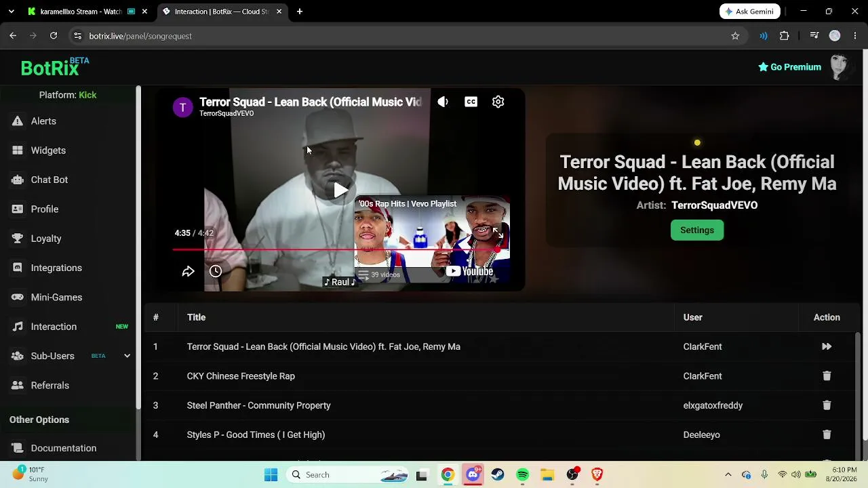The image size is (868, 488).
Task: Remove Steel Panther - Community Property request
Action: (x=827, y=405)
